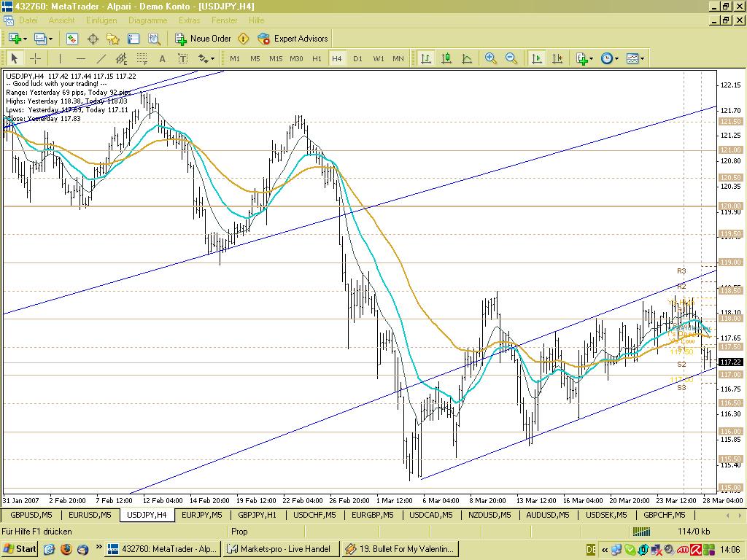Screen dimensions: 747x560
Task: Select the crosshair cursor tool
Action: point(35,58)
